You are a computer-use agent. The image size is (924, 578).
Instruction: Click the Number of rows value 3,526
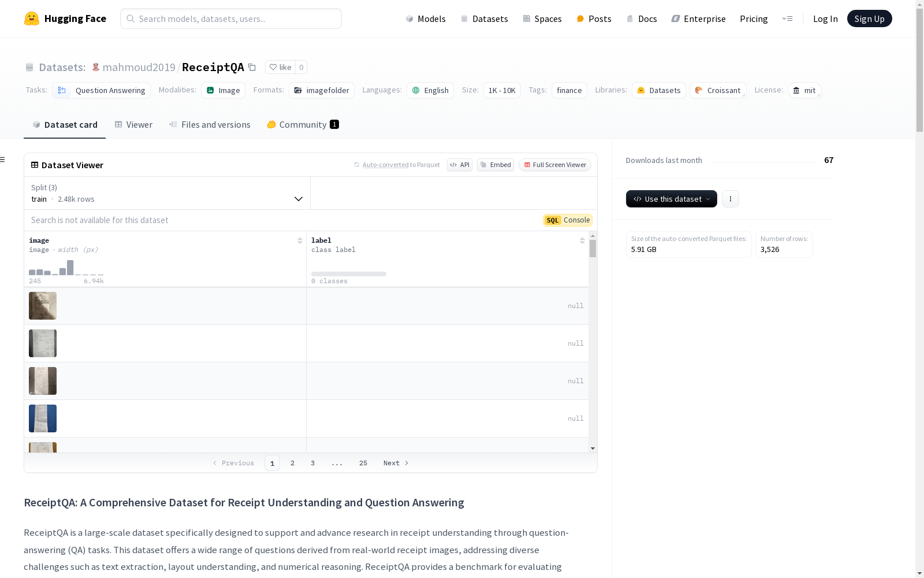(x=770, y=250)
